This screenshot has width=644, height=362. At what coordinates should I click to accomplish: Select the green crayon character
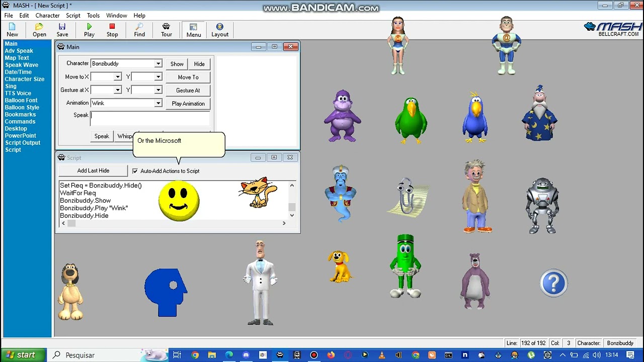click(405, 266)
